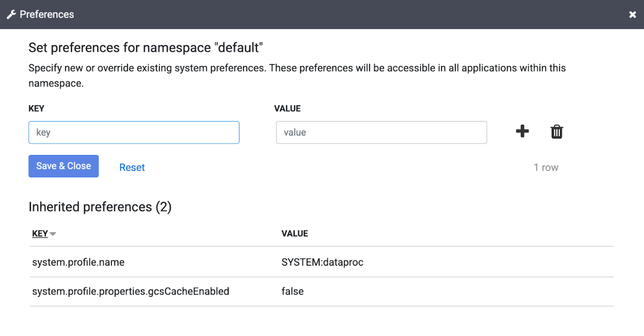Click the Inherited preferences heading
The image size is (644, 336).
tap(100, 207)
